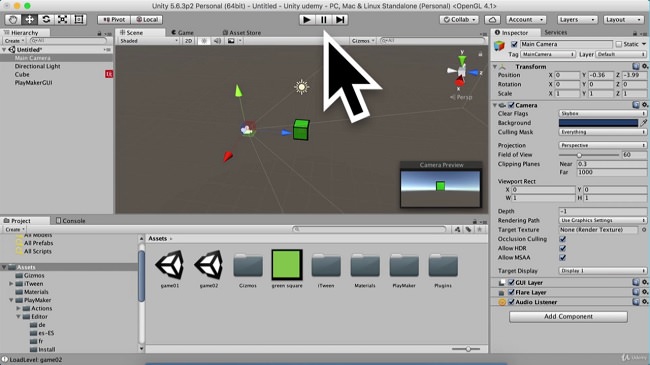Select the Scale tool icon

[62, 19]
